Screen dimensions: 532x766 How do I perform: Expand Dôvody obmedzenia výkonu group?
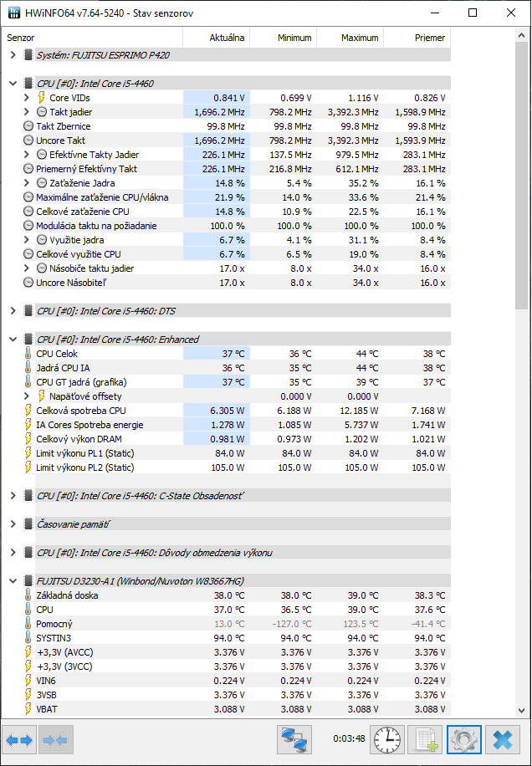[13, 553]
